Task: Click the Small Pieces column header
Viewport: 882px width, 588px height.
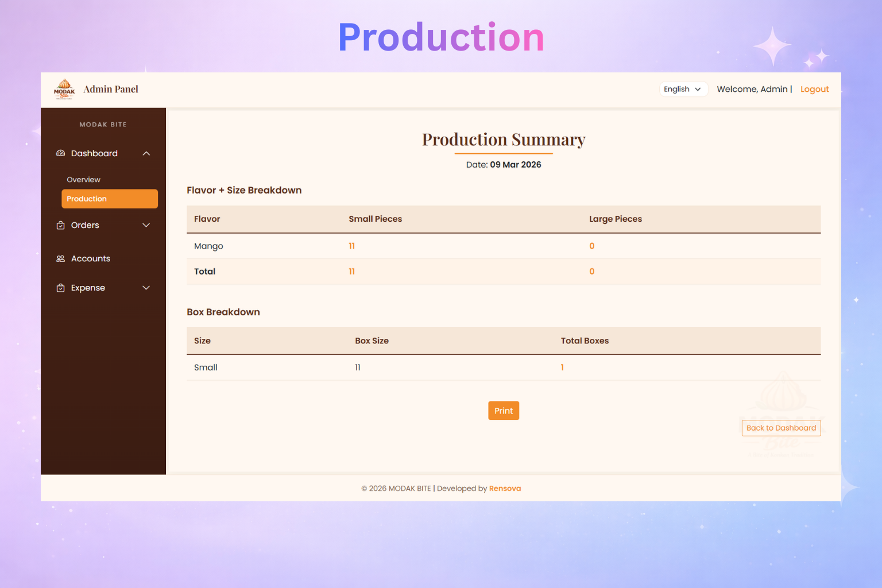Action: pos(375,219)
